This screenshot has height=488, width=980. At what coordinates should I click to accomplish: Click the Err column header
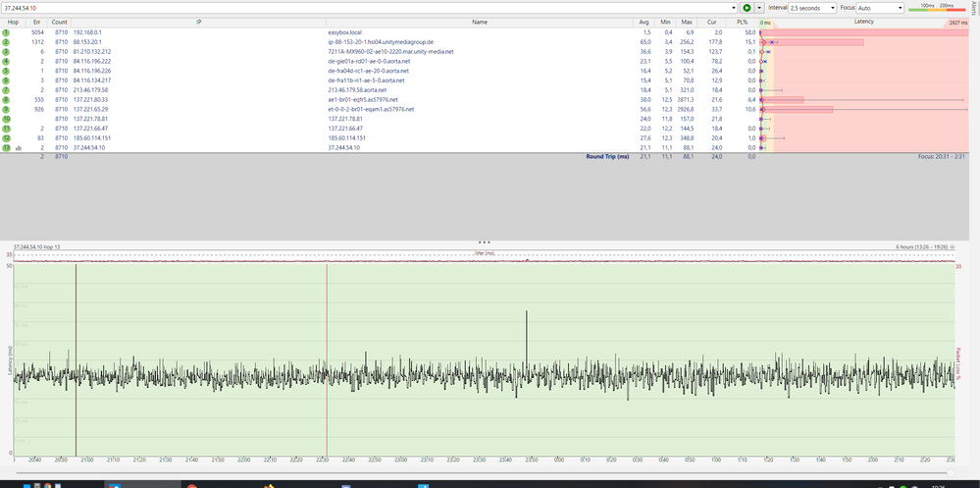pos(36,21)
